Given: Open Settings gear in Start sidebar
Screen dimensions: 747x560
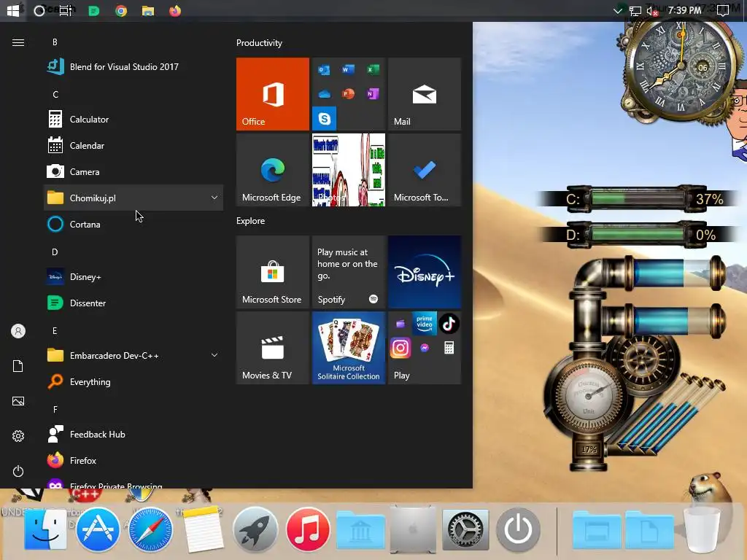Looking at the screenshot, I should click(18, 436).
